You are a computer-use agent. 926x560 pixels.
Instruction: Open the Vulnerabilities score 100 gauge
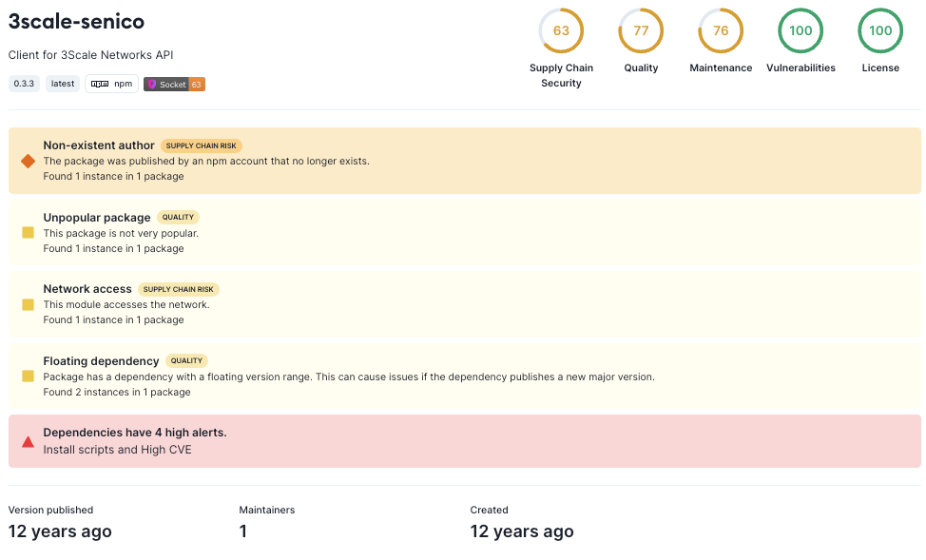(801, 30)
